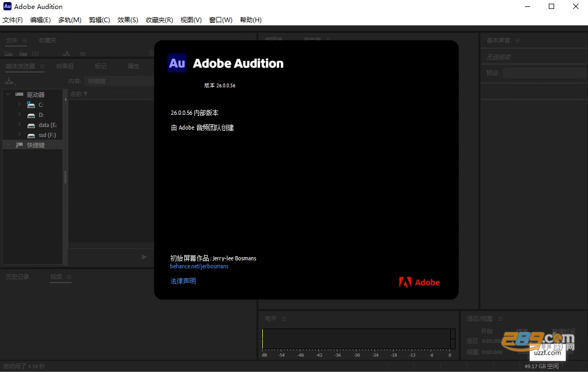
Task: Select the 电平 panel tab
Action: [x=271, y=319]
